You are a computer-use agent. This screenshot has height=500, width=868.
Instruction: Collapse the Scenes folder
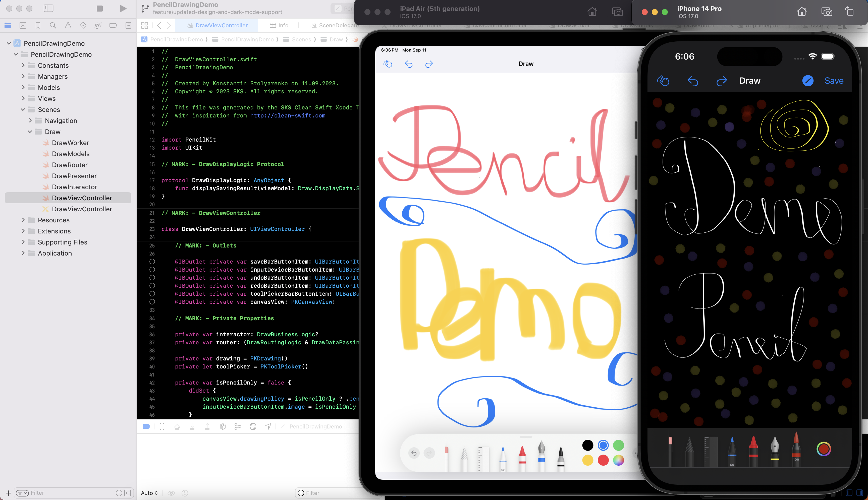(x=23, y=109)
